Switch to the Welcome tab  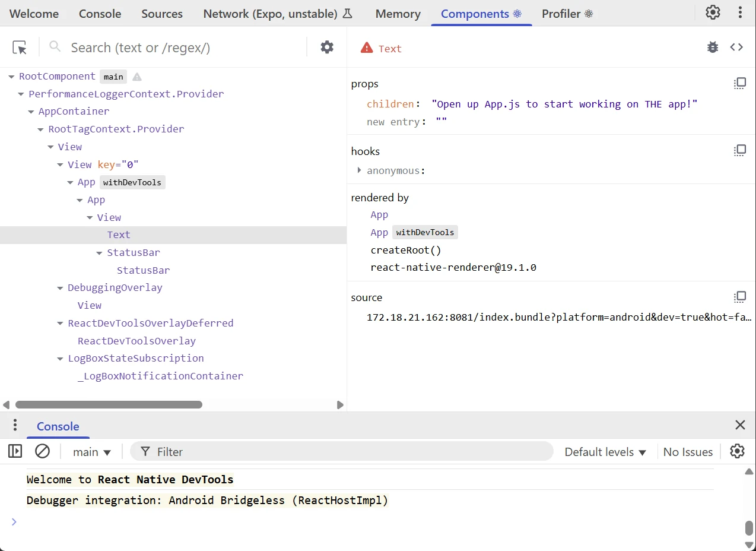pyautogui.click(x=34, y=14)
